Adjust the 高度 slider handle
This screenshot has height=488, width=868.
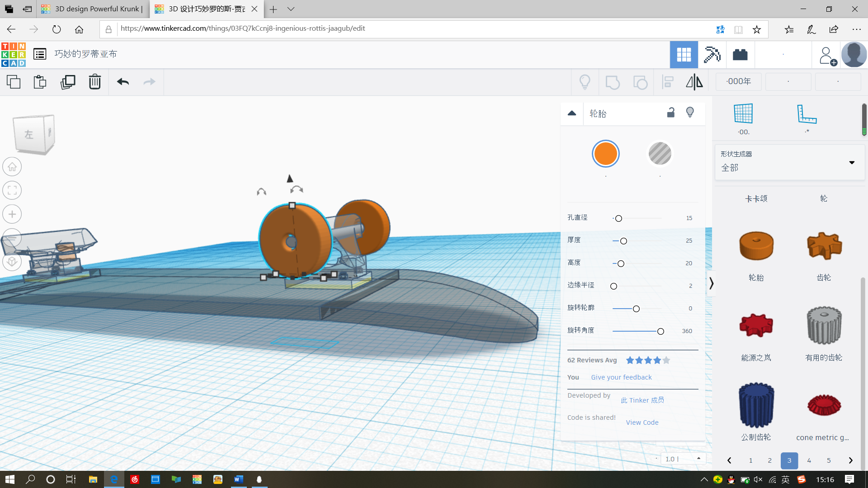[621, 263]
